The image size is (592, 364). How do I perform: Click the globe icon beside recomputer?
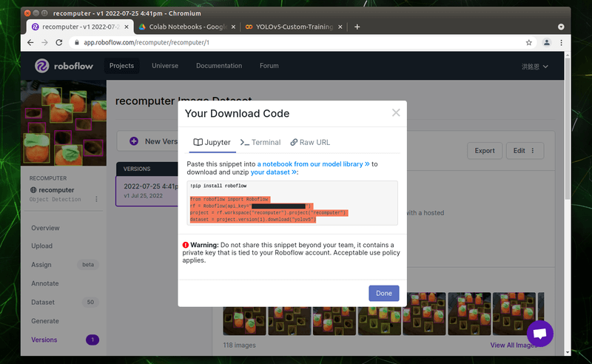click(x=33, y=190)
